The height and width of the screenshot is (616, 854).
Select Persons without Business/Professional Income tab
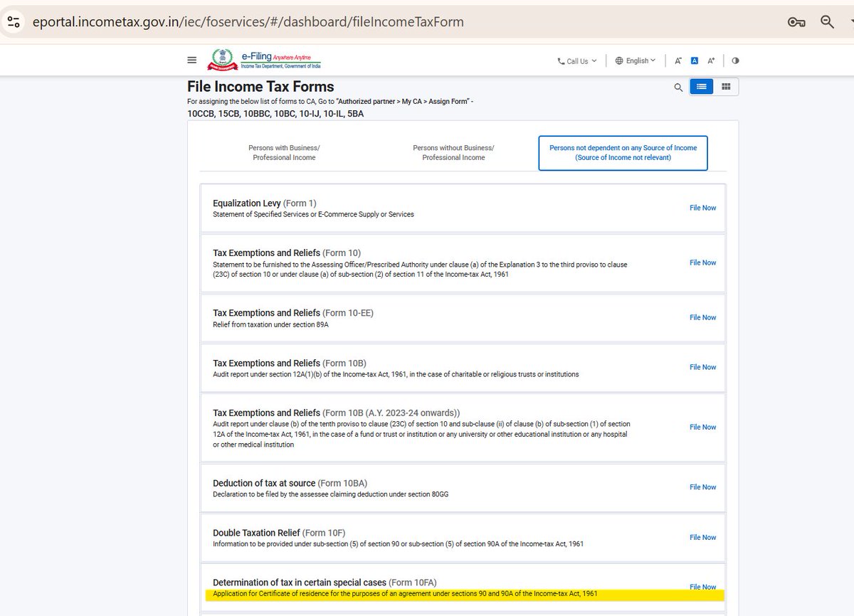coord(453,152)
